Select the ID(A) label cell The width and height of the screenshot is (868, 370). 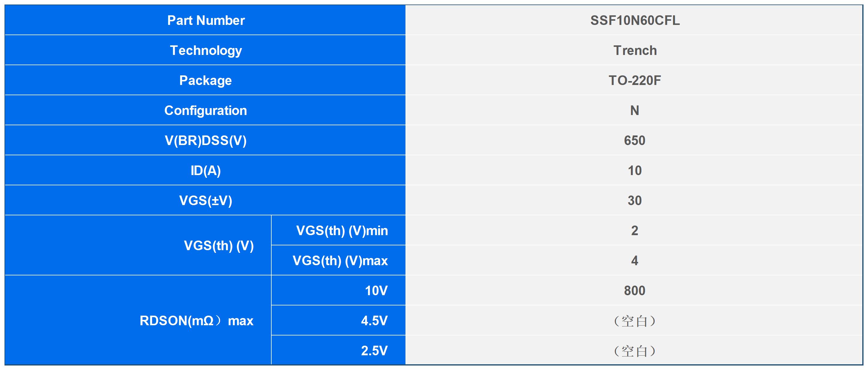[x=206, y=170]
